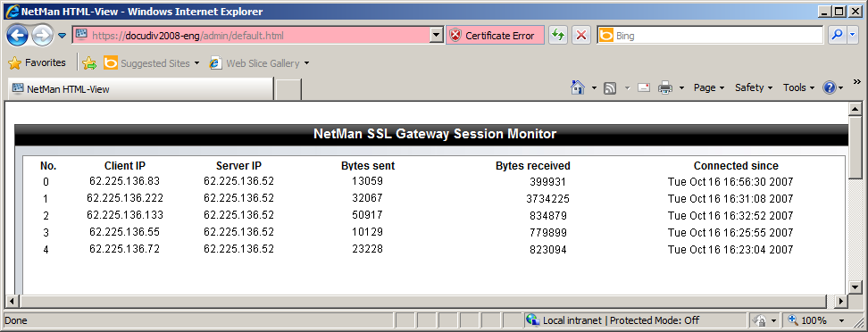This screenshot has height=332, width=868.
Task: Expand the Home button dropdown arrow
Action: point(594,87)
